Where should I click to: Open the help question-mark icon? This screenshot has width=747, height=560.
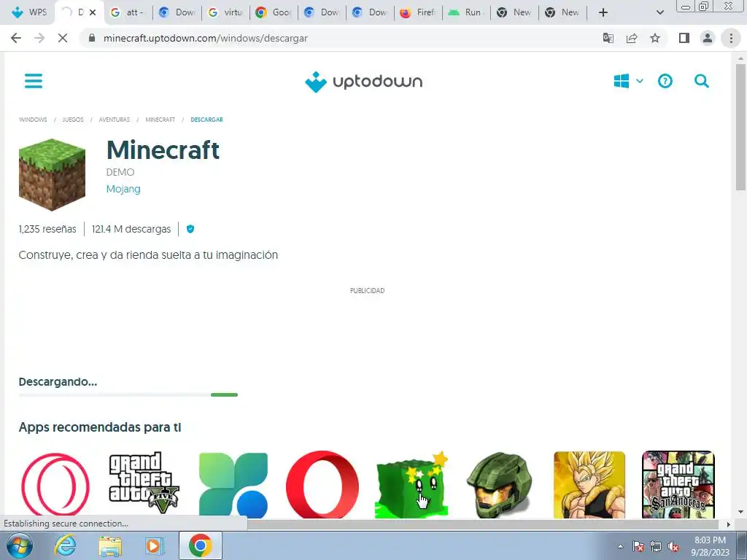(x=665, y=82)
